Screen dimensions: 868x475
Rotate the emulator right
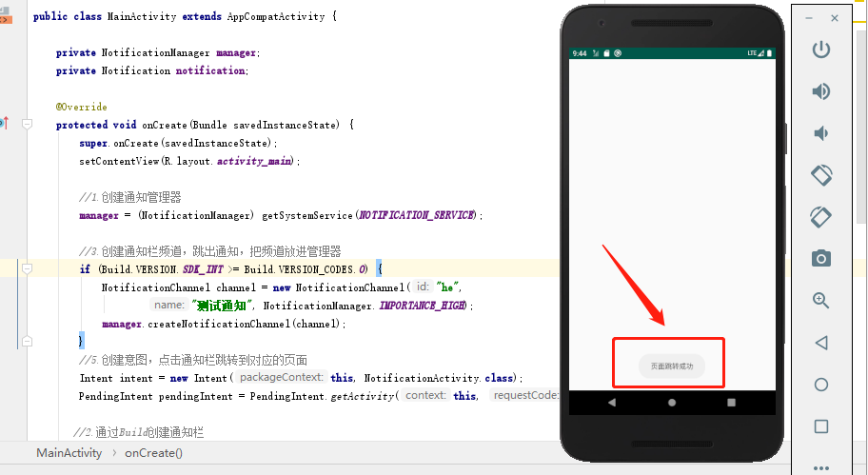coord(821,217)
